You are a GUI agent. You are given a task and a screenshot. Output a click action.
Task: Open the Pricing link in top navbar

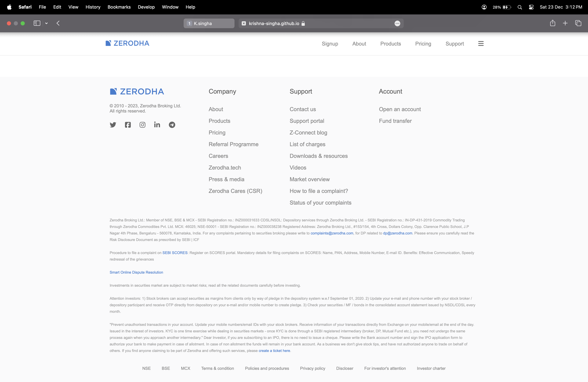pos(423,44)
